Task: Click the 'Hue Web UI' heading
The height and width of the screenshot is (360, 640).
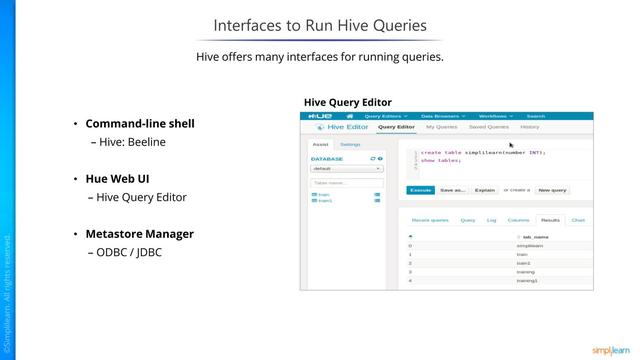Action: (117, 179)
